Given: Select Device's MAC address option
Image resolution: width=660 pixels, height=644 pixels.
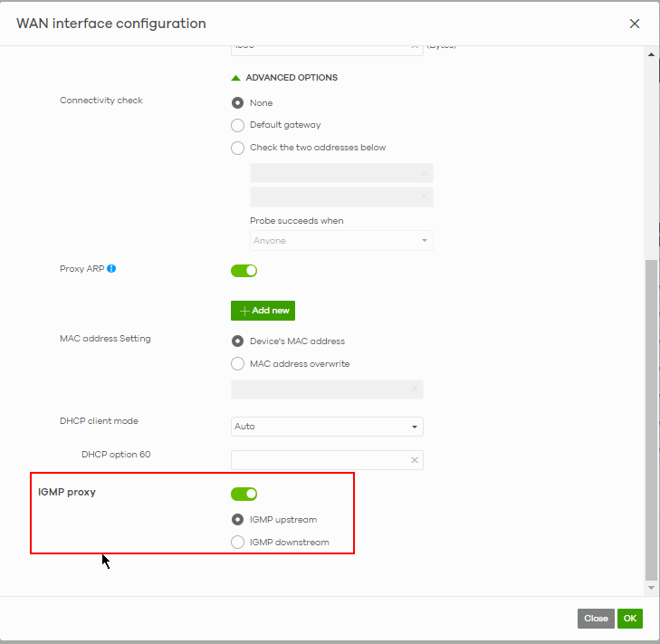Looking at the screenshot, I should 238,341.
